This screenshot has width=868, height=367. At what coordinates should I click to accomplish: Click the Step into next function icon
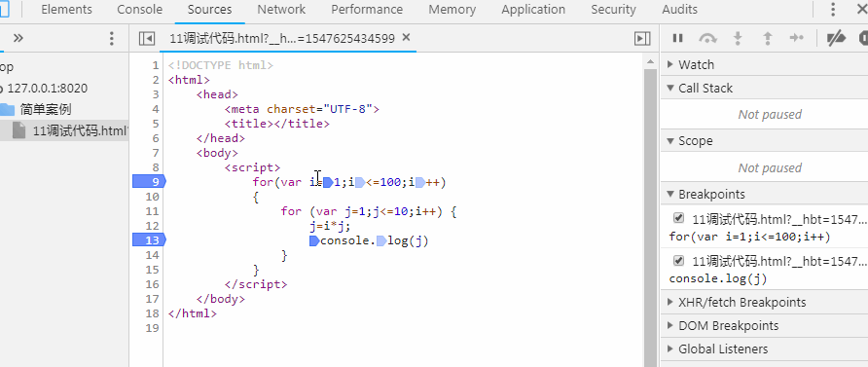[x=738, y=38]
